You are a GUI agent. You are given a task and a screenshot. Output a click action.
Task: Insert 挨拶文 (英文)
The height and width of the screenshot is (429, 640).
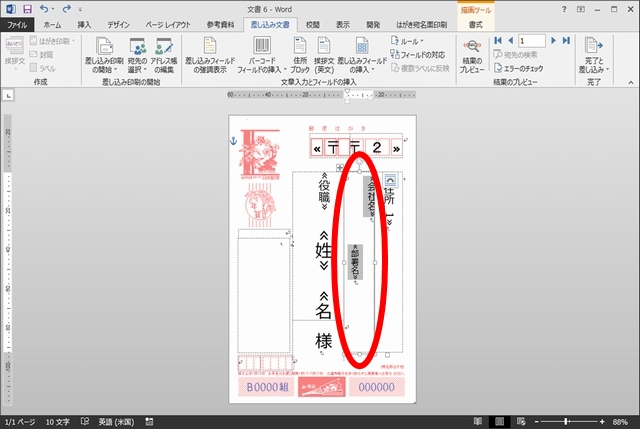coord(324,55)
